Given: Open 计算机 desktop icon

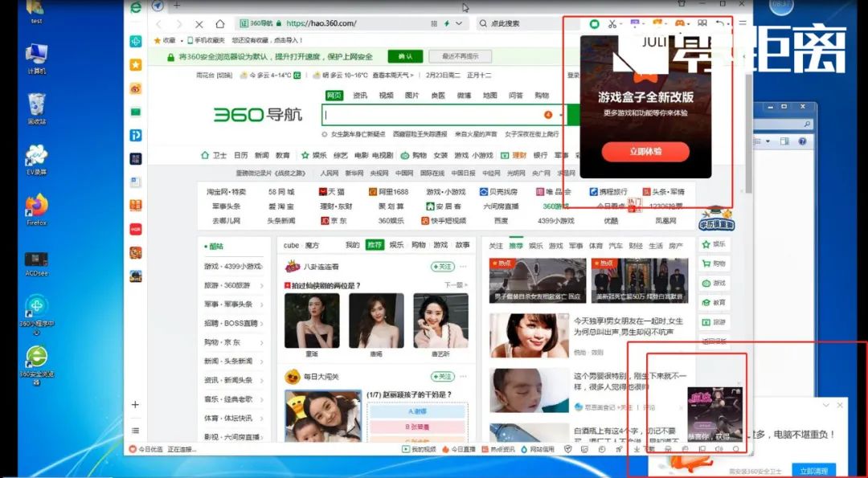Looking at the screenshot, I should tap(36, 58).
